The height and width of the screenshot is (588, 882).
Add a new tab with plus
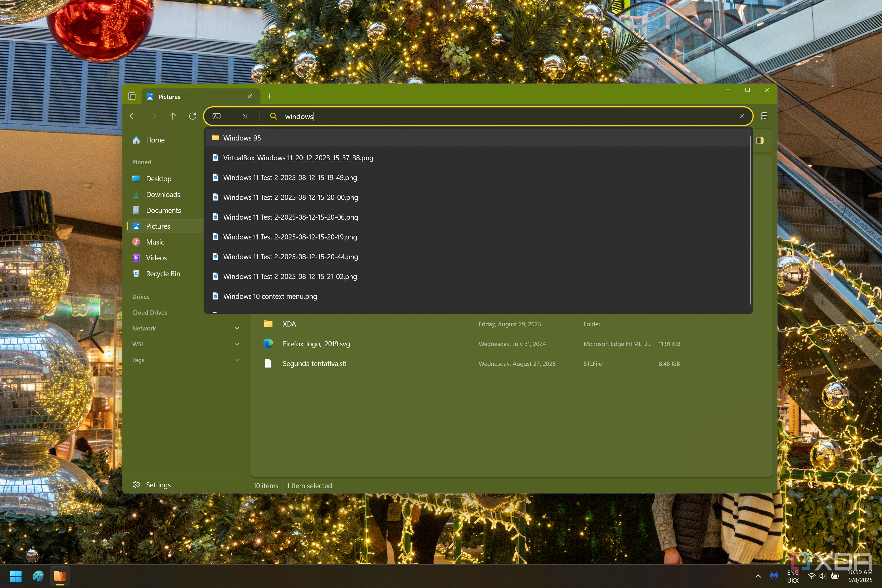(x=269, y=96)
